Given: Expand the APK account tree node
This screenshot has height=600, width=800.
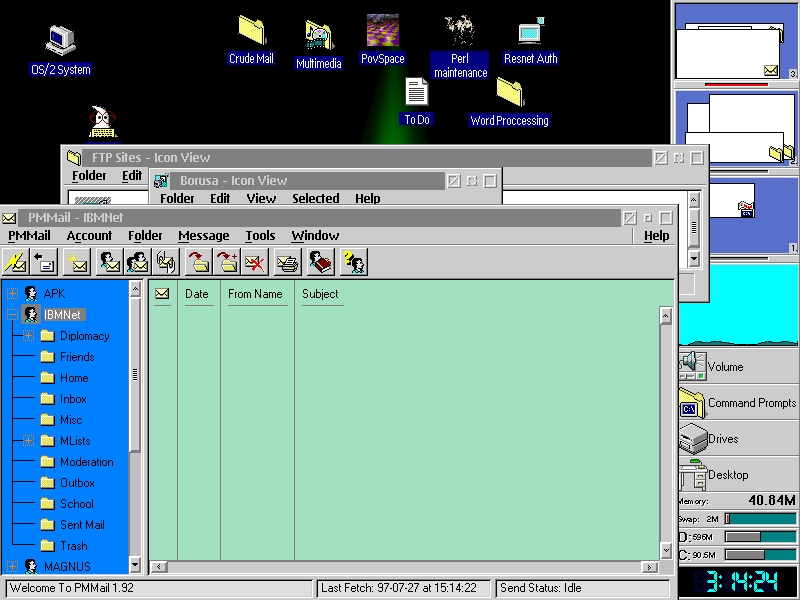Looking at the screenshot, I should click(12, 293).
